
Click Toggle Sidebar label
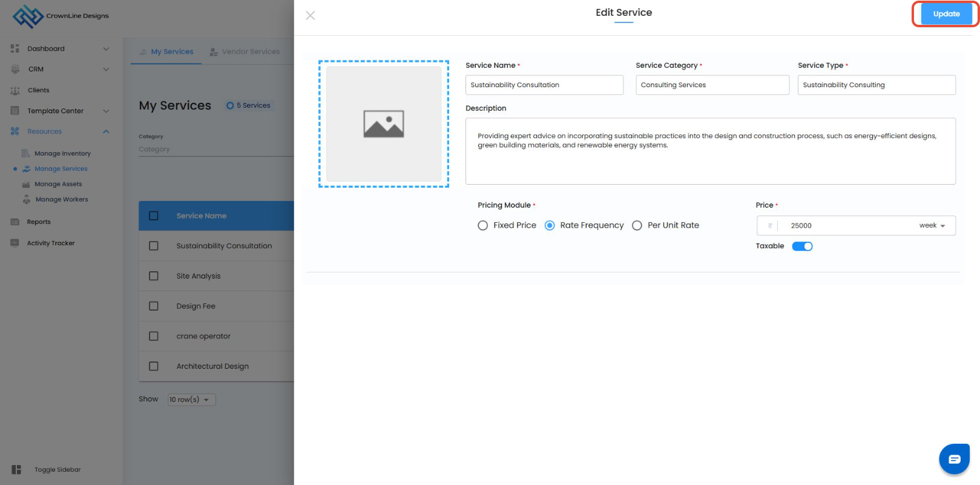tap(58, 470)
